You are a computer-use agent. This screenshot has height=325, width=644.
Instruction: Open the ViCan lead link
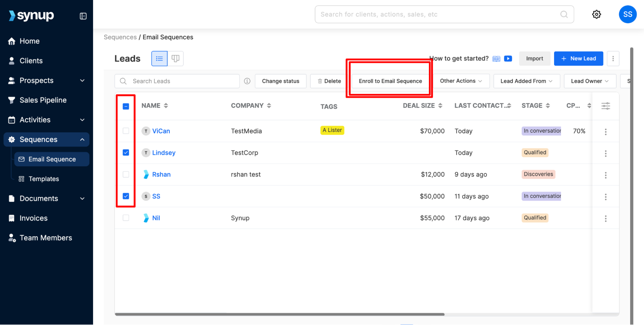pyautogui.click(x=161, y=131)
